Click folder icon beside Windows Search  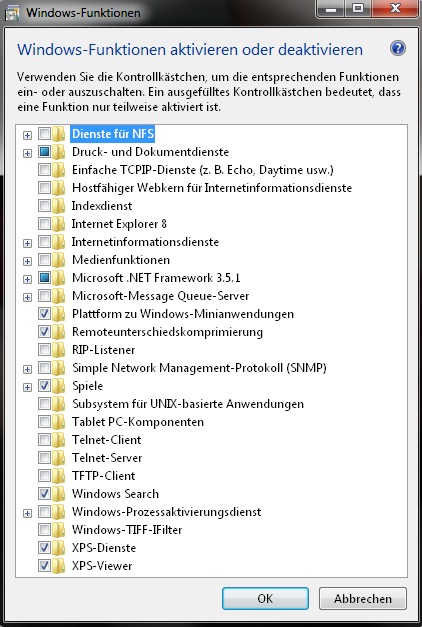pyautogui.click(x=58, y=493)
